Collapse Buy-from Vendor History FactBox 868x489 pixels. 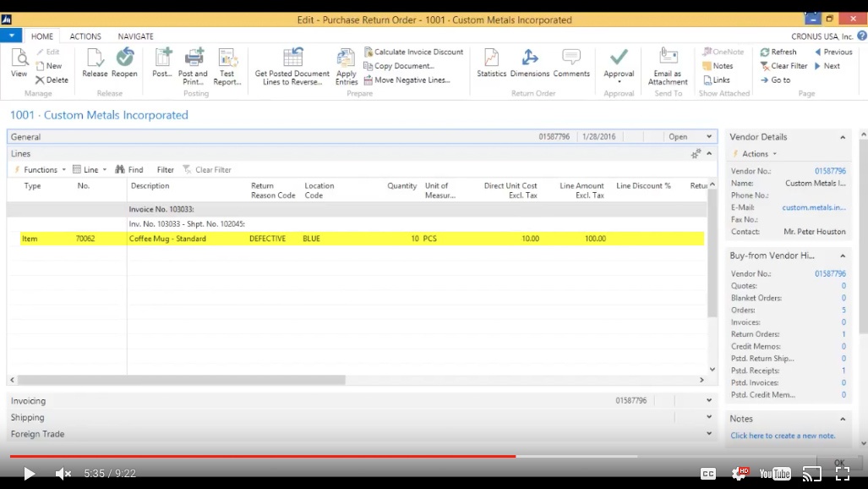[x=843, y=255]
